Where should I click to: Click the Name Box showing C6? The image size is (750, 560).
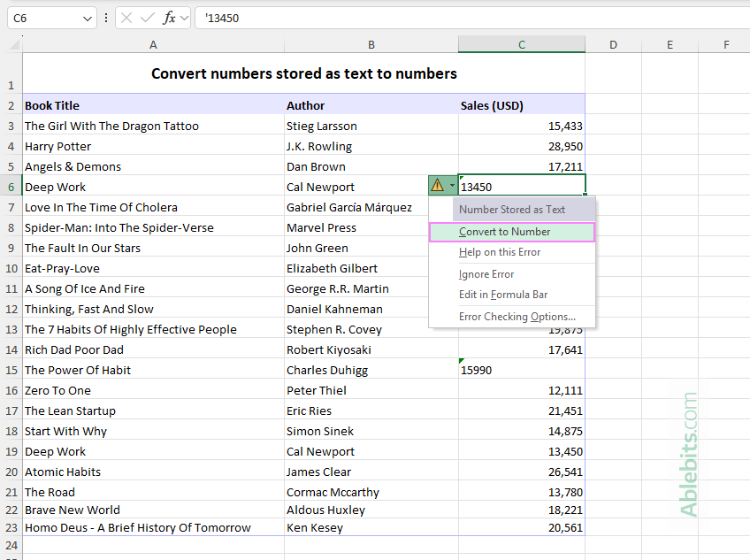[x=51, y=19]
